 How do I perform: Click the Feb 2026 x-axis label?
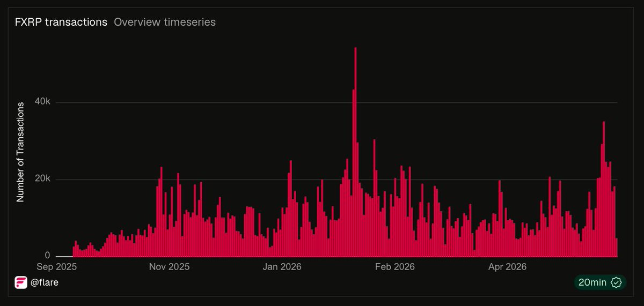click(x=395, y=266)
